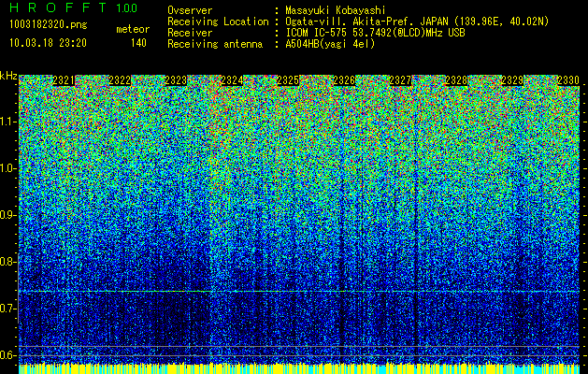Viewport: 588px width, 374px height.
Task: Click the 2322 time marker
Action: 120,79
